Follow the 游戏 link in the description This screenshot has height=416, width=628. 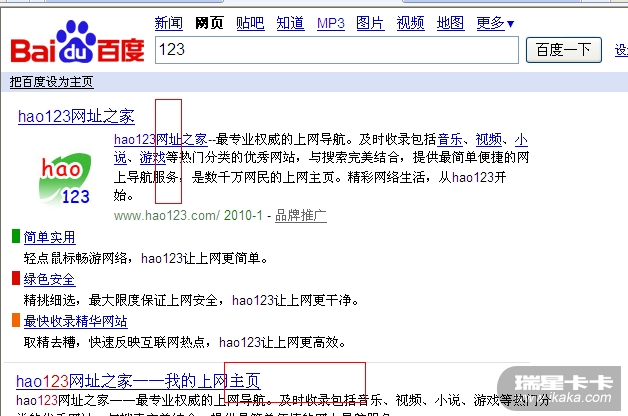click(153, 158)
